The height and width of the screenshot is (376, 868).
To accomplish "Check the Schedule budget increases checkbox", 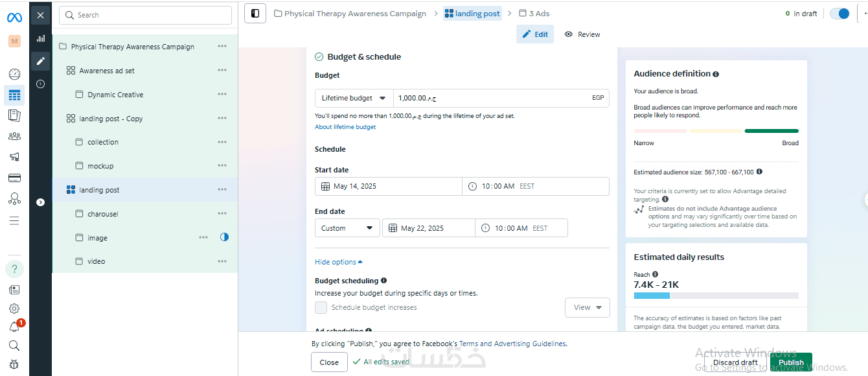I will pos(321,307).
